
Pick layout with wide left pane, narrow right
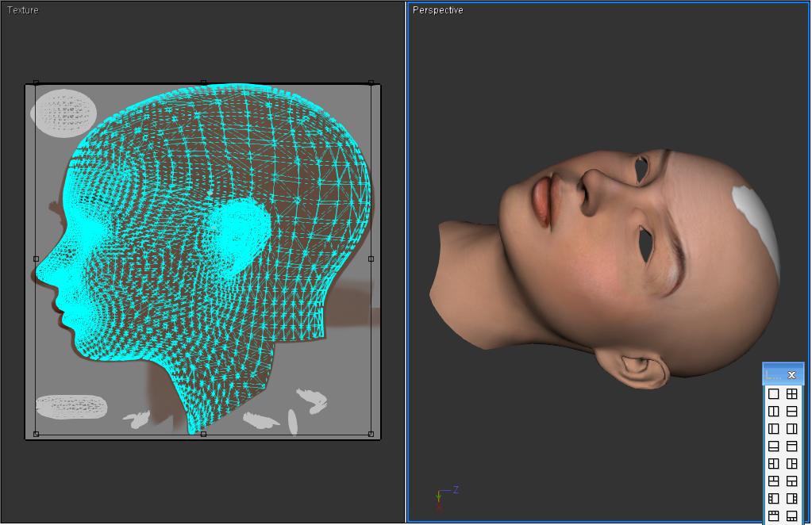tap(792, 428)
